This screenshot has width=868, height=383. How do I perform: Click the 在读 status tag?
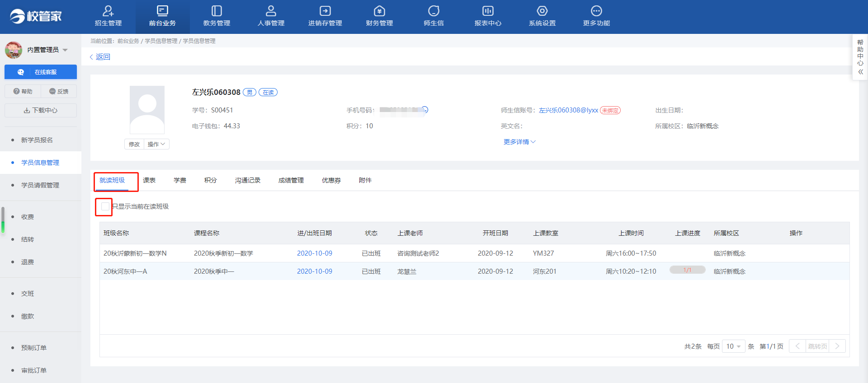[268, 92]
